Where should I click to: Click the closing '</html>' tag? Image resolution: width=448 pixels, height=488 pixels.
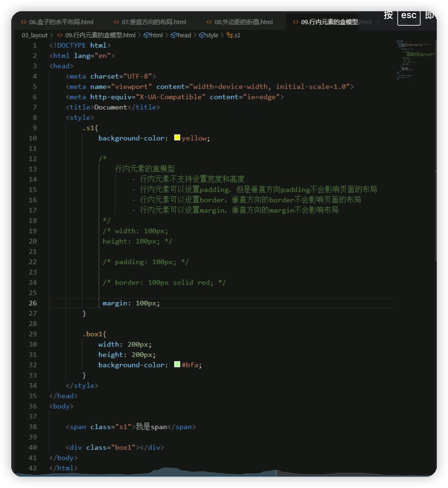click(63, 468)
